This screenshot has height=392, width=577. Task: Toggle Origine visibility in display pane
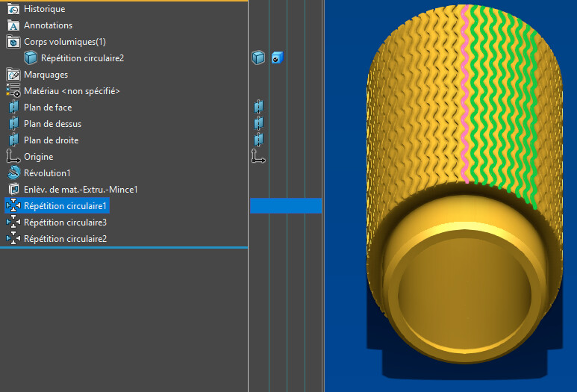point(258,157)
